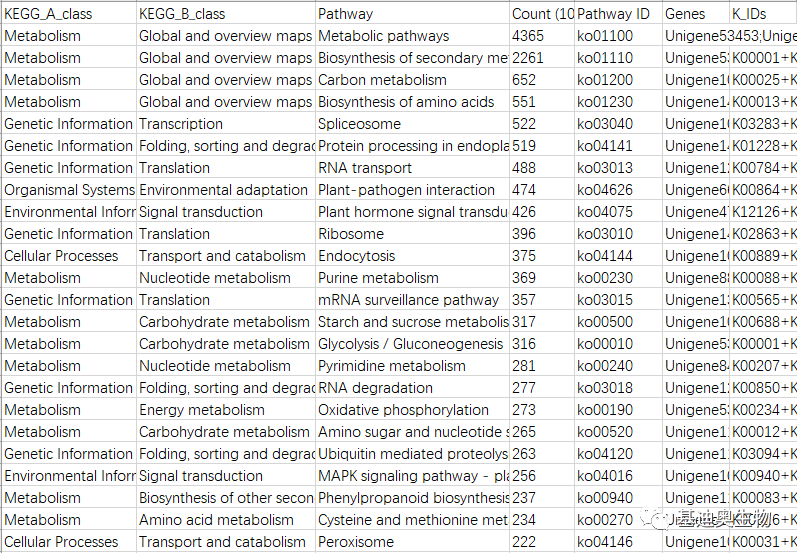The width and height of the screenshot is (797, 553).
Task: Select the KEGG_A_class header cell
Action: [69, 14]
